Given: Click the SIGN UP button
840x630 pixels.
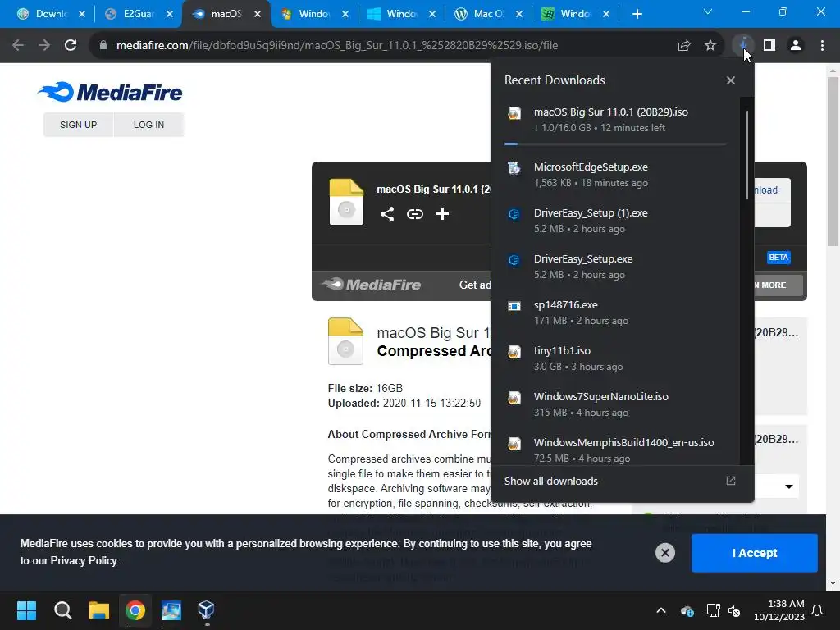Looking at the screenshot, I should pos(78,125).
